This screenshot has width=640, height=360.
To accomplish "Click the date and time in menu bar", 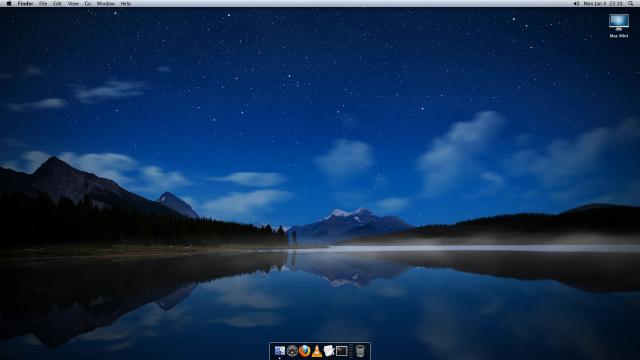I will (x=603, y=3).
